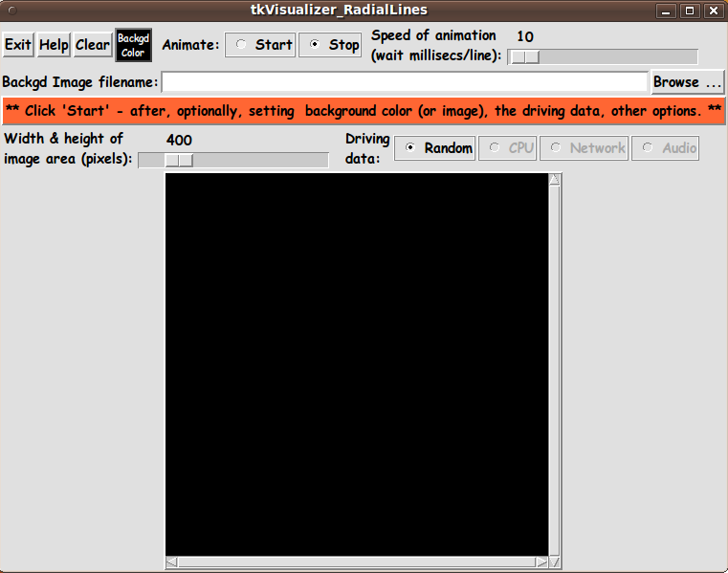
Task: Click the canvas scroll down arrow
Action: [x=554, y=562]
